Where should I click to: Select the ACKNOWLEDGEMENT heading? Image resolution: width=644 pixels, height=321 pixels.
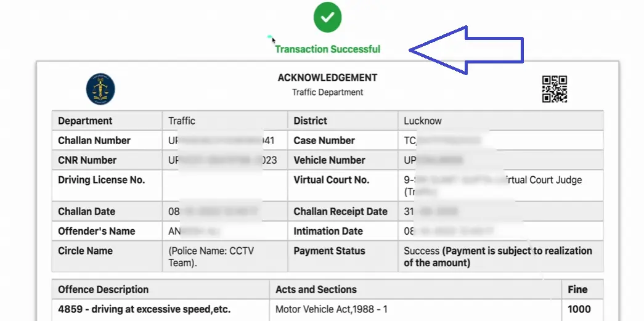[327, 78]
